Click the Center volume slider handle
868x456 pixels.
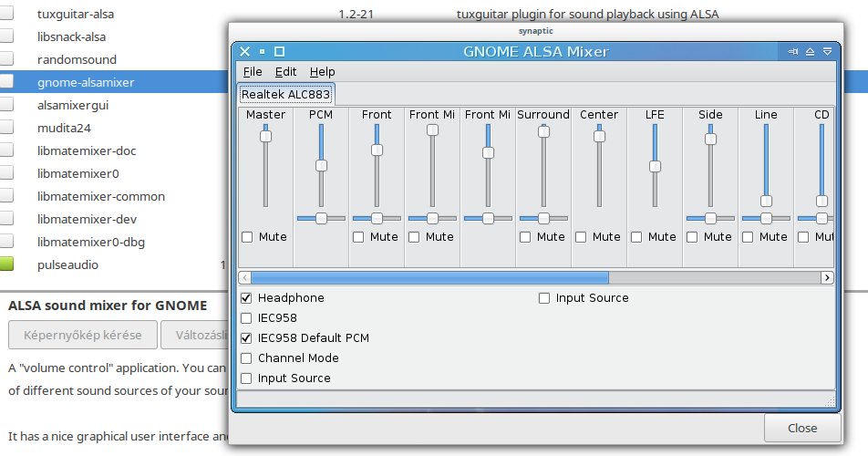600,136
